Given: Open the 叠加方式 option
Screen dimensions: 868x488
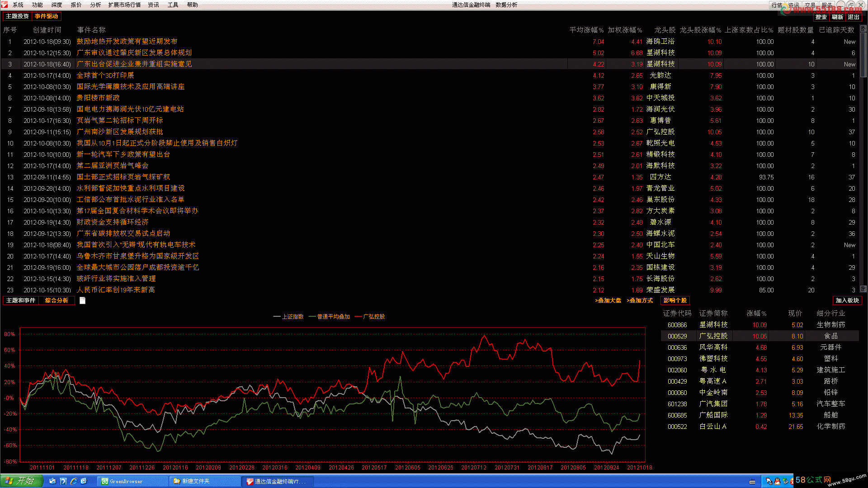Looking at the screenshot, I should pyautogui.click(x=640, y=300).
